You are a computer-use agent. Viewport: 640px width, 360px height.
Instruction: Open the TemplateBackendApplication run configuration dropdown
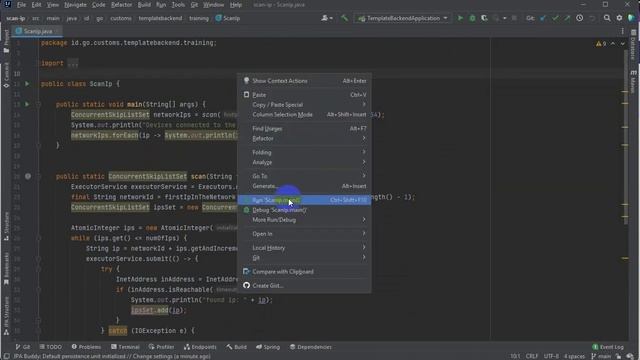403,18
